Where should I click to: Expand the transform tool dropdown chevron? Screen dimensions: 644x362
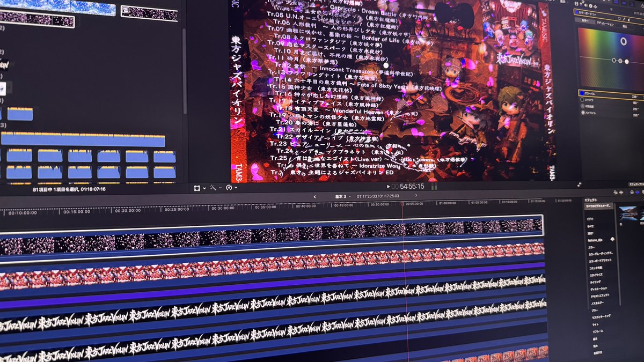pos(204,188)
